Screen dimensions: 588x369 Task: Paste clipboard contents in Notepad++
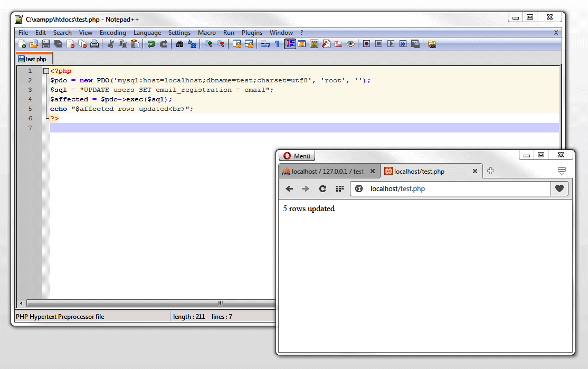coord(136,44)
